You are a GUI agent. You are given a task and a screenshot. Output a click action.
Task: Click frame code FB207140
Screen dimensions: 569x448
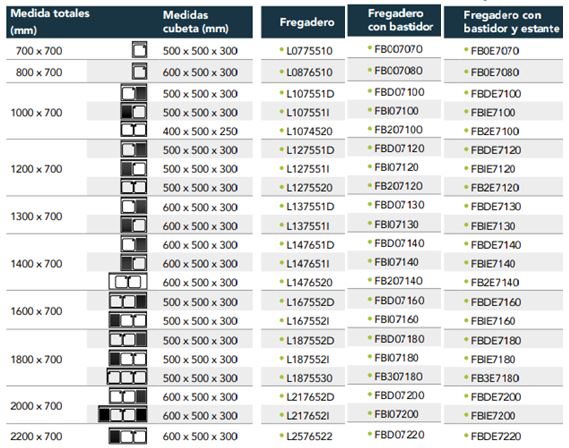tap(398, 280)
